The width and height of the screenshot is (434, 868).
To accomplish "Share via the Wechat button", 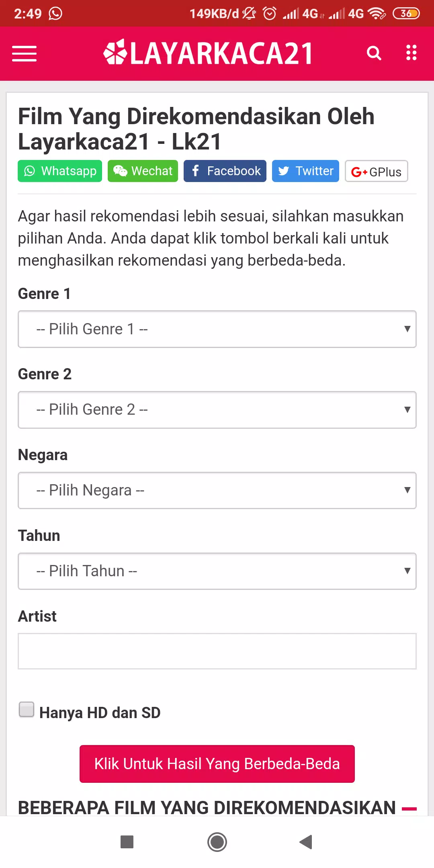I will [143, 171].
